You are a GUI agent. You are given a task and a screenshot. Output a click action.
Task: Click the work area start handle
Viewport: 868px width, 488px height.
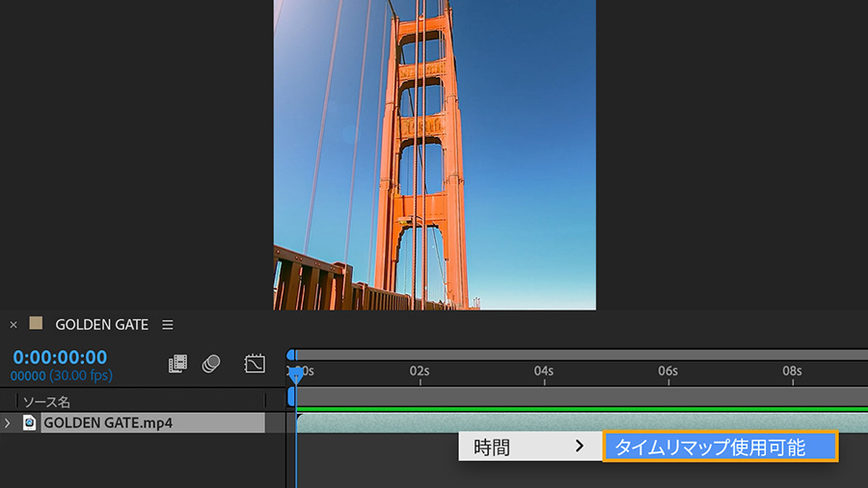click(x=291, y=397)
